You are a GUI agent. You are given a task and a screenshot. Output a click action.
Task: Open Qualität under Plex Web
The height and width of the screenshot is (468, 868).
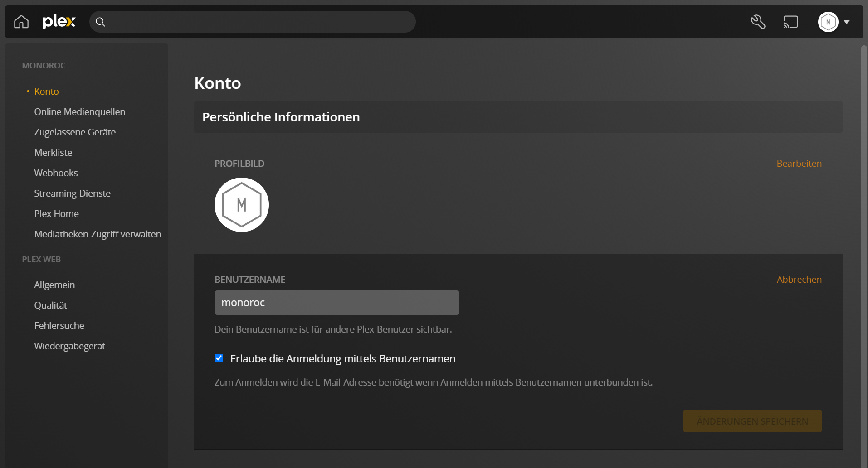[51, 305]
